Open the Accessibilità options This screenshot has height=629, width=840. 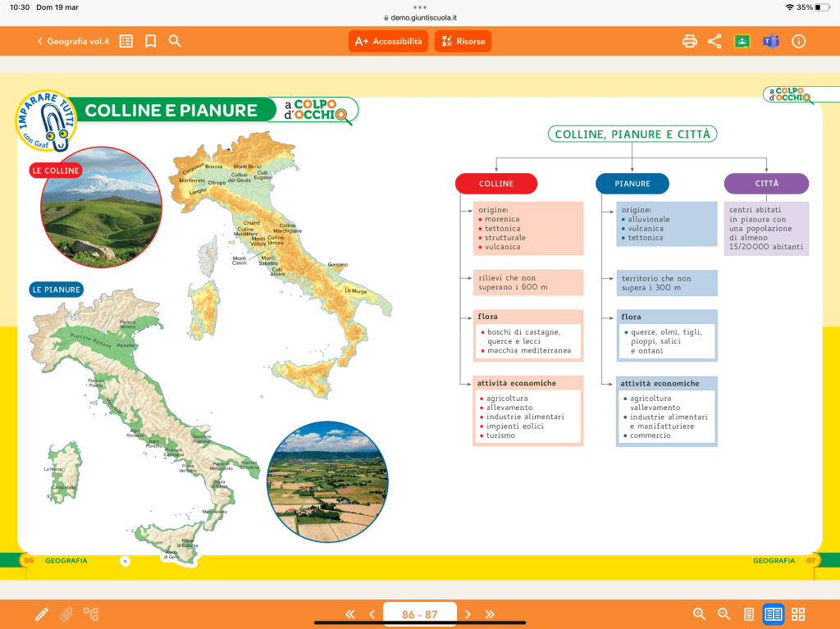(388, 41)
